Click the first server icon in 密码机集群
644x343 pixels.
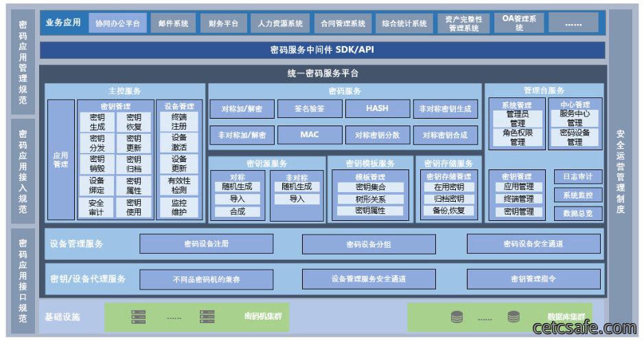pyautogui.click(x=139, y=317)
